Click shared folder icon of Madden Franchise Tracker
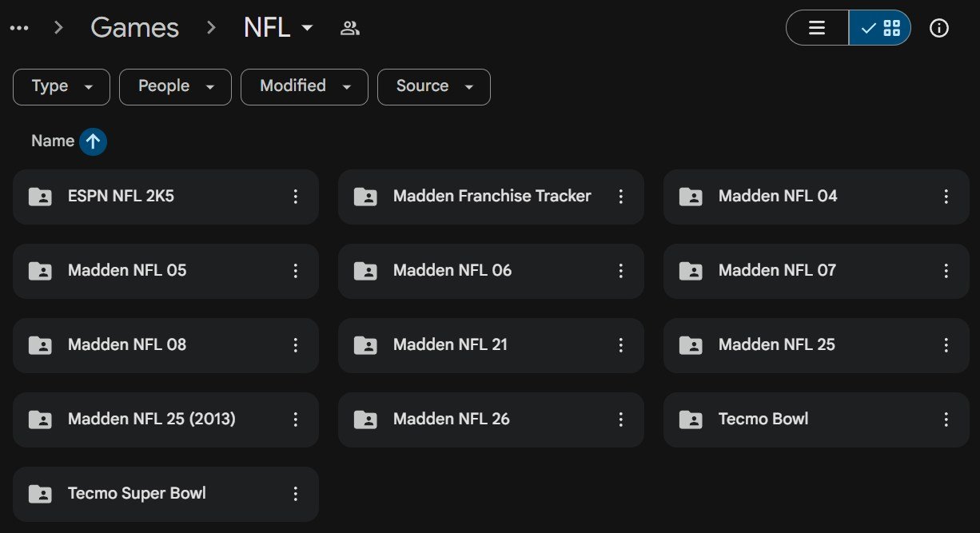 tap(365, 197)
